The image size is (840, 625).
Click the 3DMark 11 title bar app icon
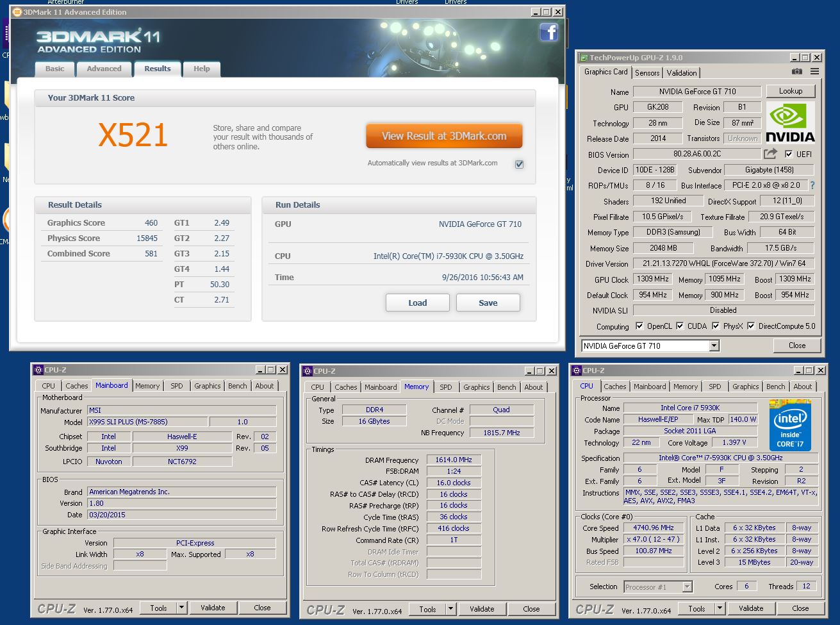pos(17,12)
